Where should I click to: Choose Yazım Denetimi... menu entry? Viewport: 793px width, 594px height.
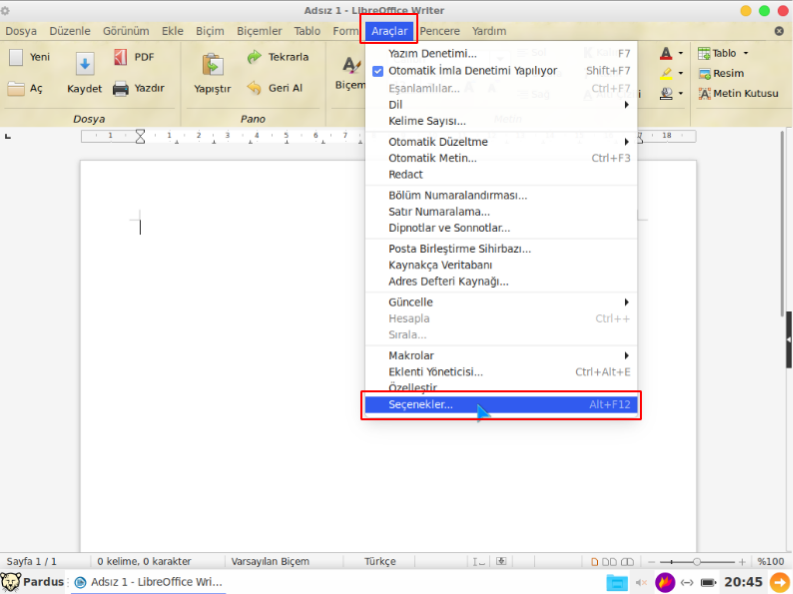[501, 54]
